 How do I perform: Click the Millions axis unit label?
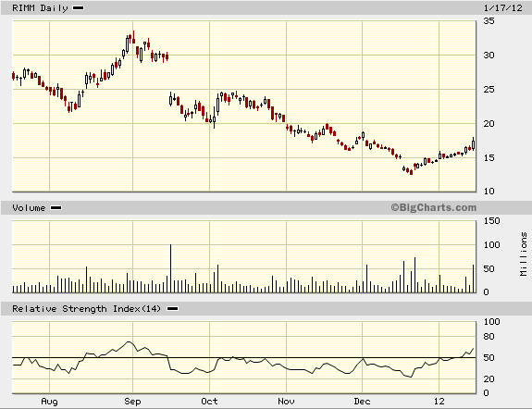click(x=524, y=254)
